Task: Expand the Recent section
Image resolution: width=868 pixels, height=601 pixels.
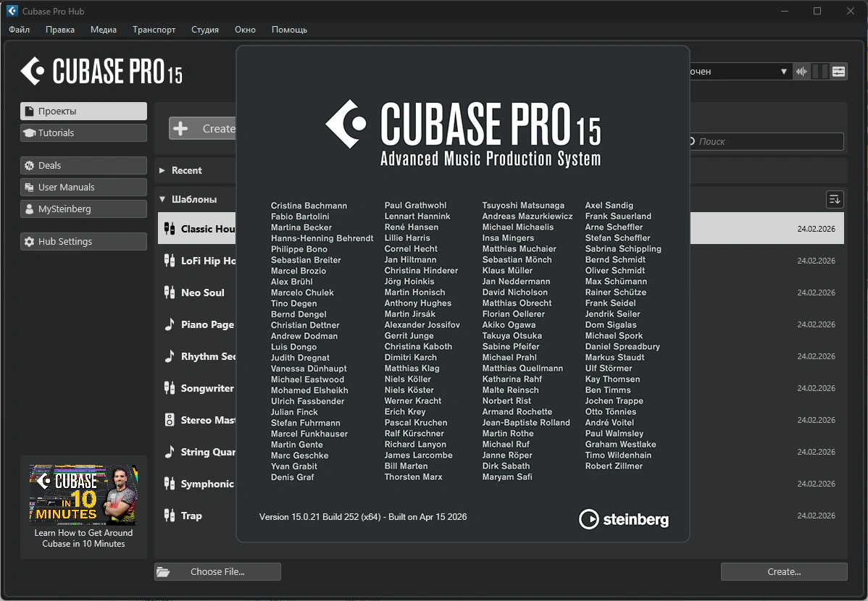Action: [162, 170]
